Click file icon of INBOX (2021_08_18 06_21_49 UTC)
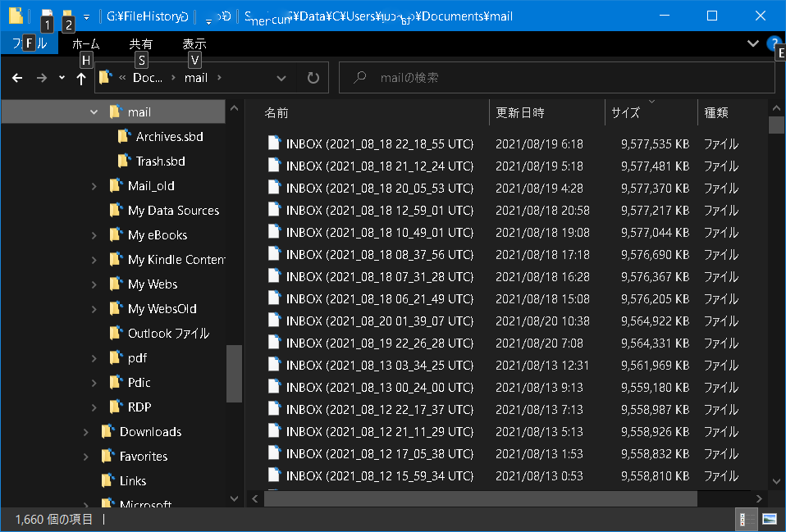Image resolution: width=786 pixels, height=532 pixels. click(x=274, y=298)
